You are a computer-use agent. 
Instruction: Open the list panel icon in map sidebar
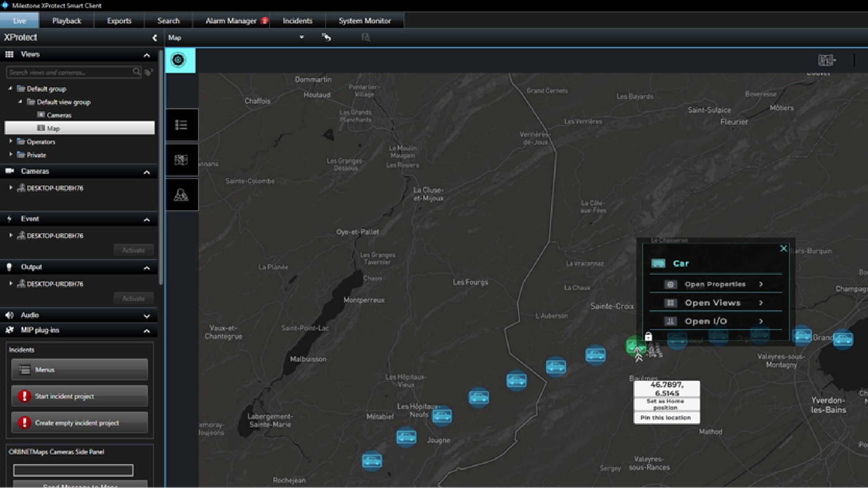[181, 125]
